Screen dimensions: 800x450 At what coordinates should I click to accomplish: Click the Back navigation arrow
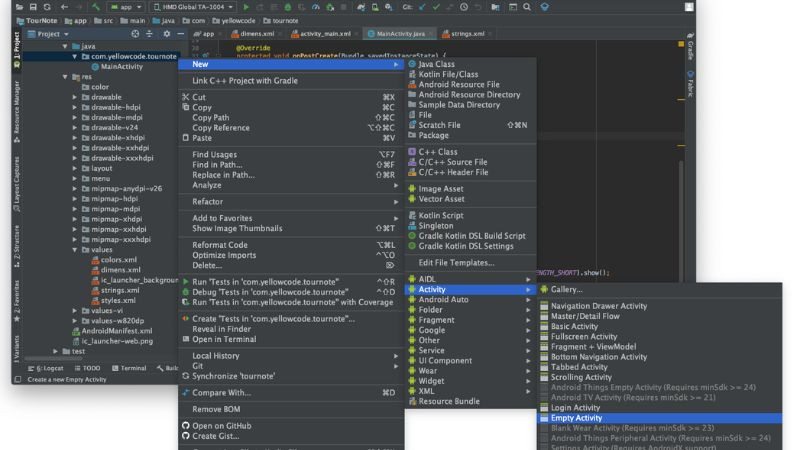coord(64,7)
